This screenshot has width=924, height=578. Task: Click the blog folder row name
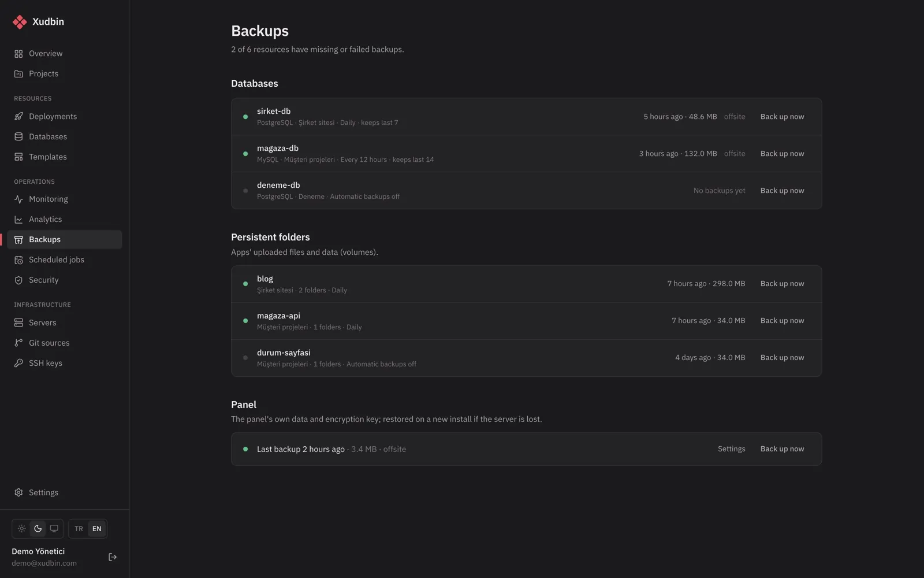[265, 279]
